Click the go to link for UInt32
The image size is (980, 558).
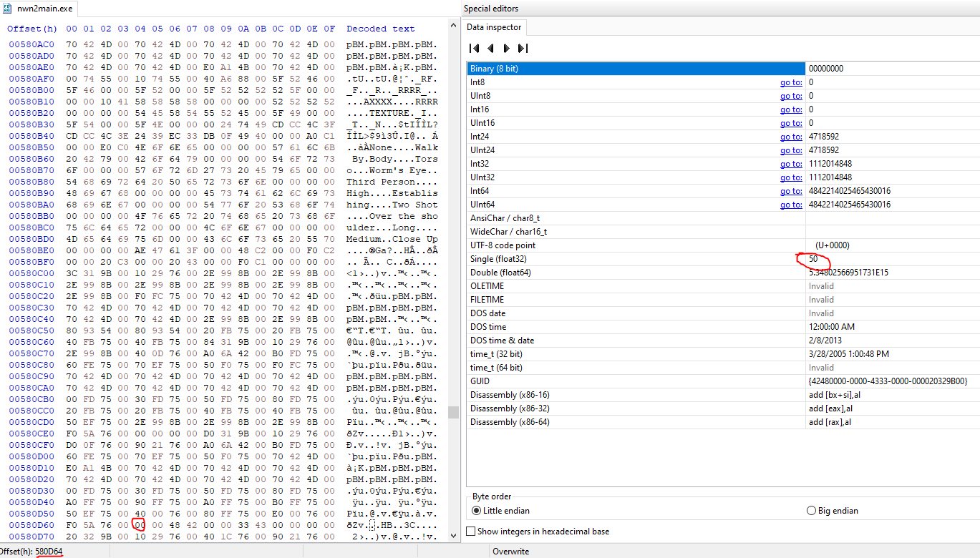pyautogui.click(x=790, y=177)
